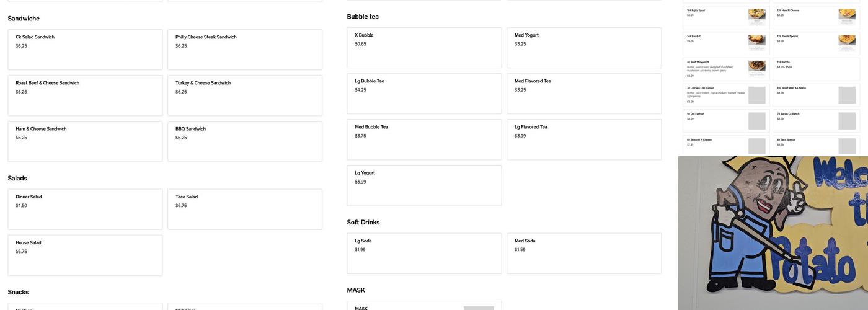Pick the Med Soda item
868x310 pixels.
(x=584, y=254)
